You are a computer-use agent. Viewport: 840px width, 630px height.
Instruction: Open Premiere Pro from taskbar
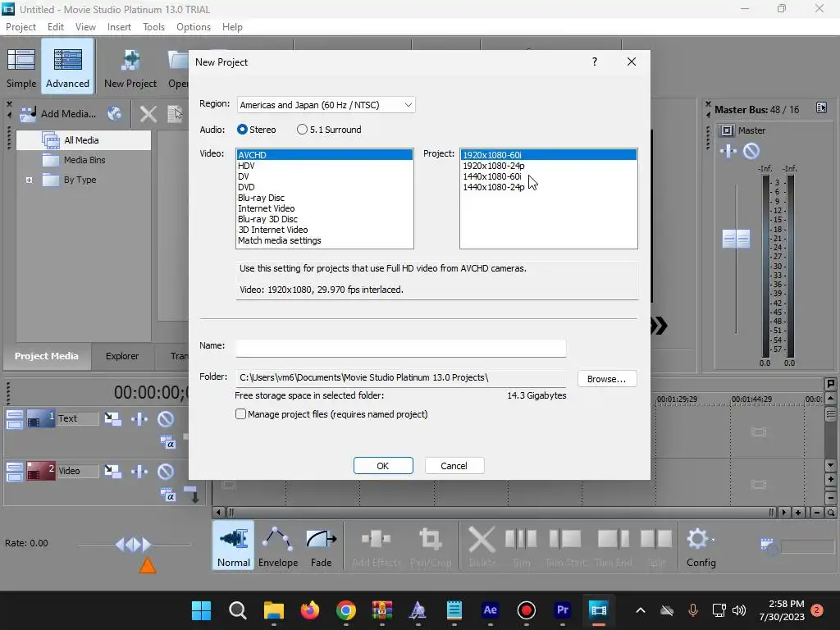click(x=563, y=610)
